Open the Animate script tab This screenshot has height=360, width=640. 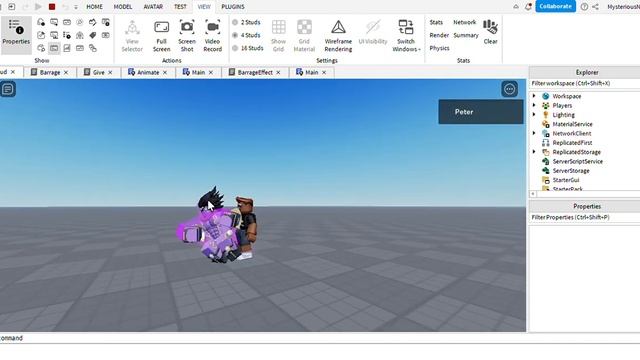point(148,72)
